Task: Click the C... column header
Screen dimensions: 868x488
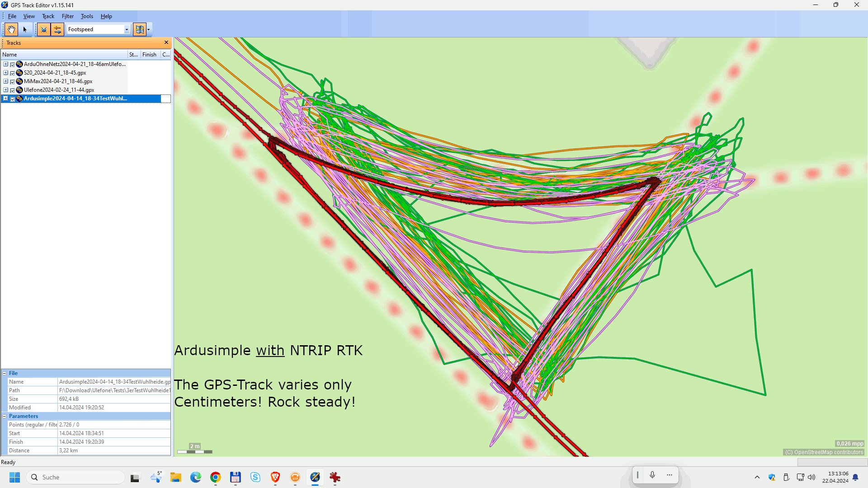Action: point(166,55)
